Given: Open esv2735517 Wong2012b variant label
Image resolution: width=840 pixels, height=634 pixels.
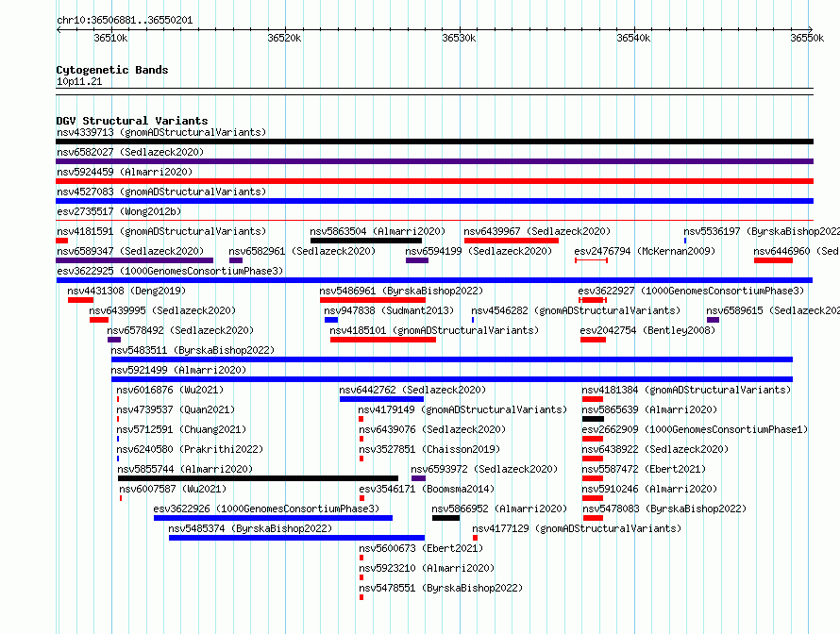Looking at the screenshot, I should coord(119,211).
